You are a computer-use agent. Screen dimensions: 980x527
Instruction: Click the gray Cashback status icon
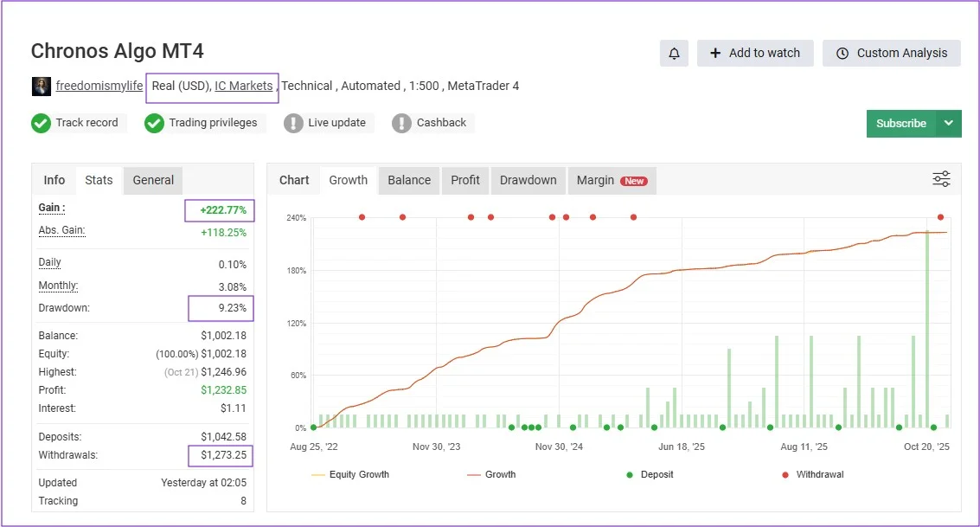(x=401, y=123)
